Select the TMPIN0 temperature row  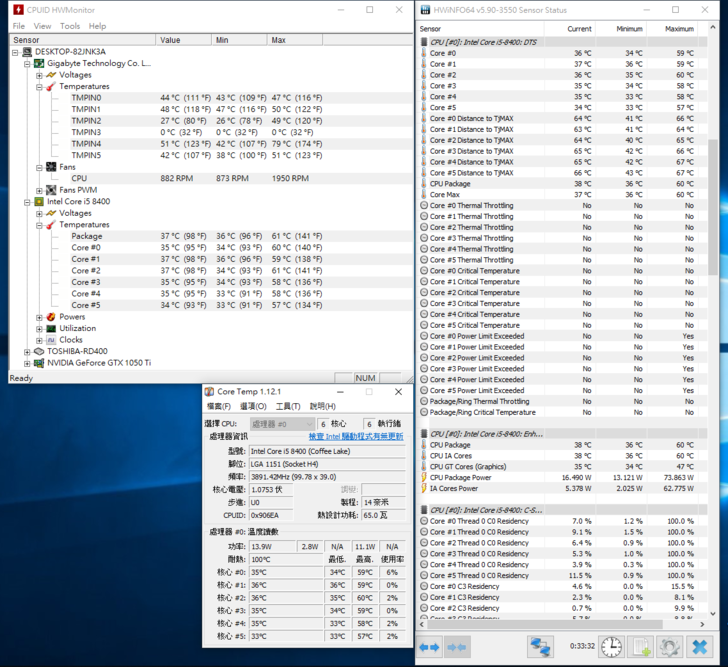click(x=86, y=98)
